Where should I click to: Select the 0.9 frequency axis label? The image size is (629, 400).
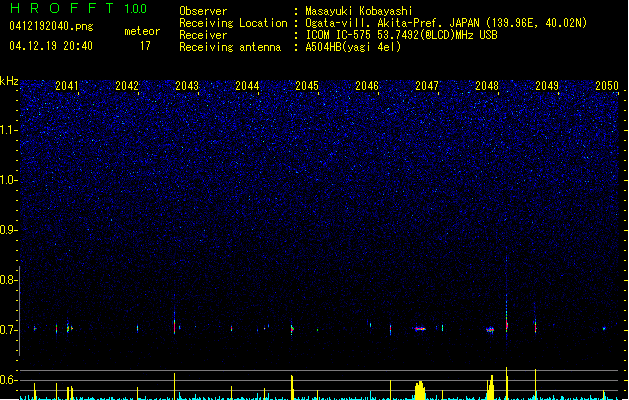click(8, 230)
